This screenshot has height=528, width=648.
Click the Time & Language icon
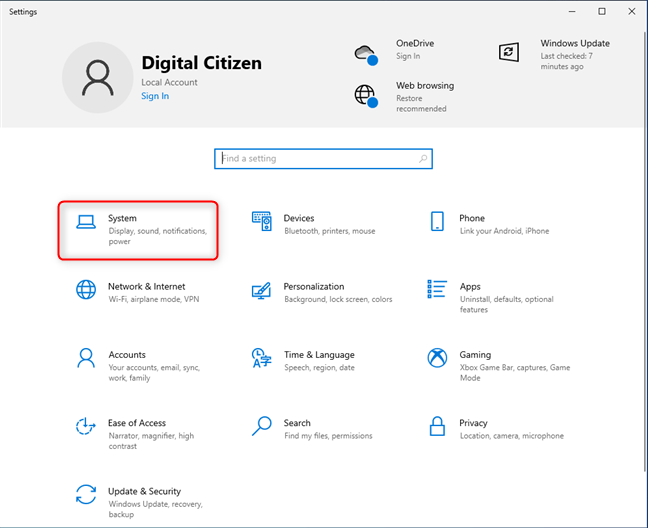262,358
